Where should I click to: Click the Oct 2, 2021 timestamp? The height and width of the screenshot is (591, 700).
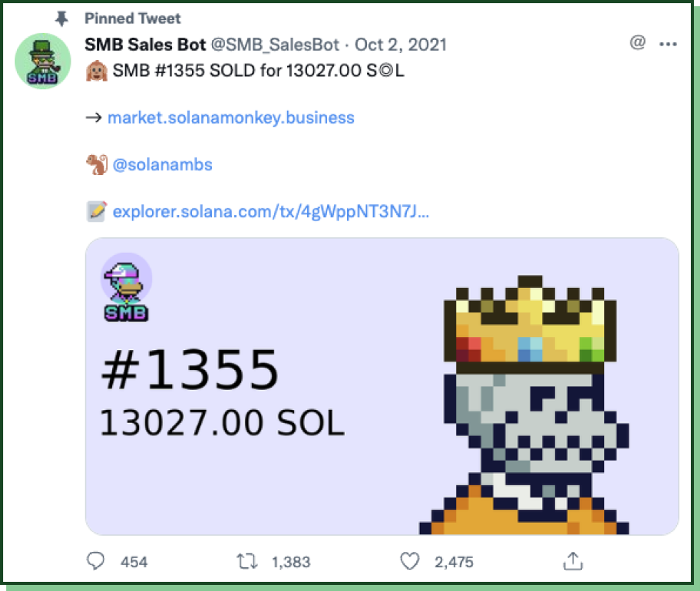point(401,44)
